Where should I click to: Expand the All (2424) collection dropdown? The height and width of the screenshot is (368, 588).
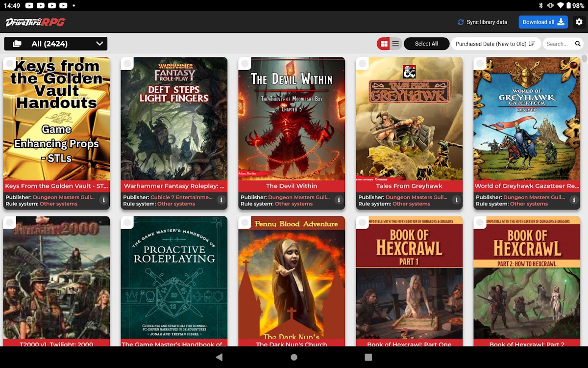click(56, 44)
